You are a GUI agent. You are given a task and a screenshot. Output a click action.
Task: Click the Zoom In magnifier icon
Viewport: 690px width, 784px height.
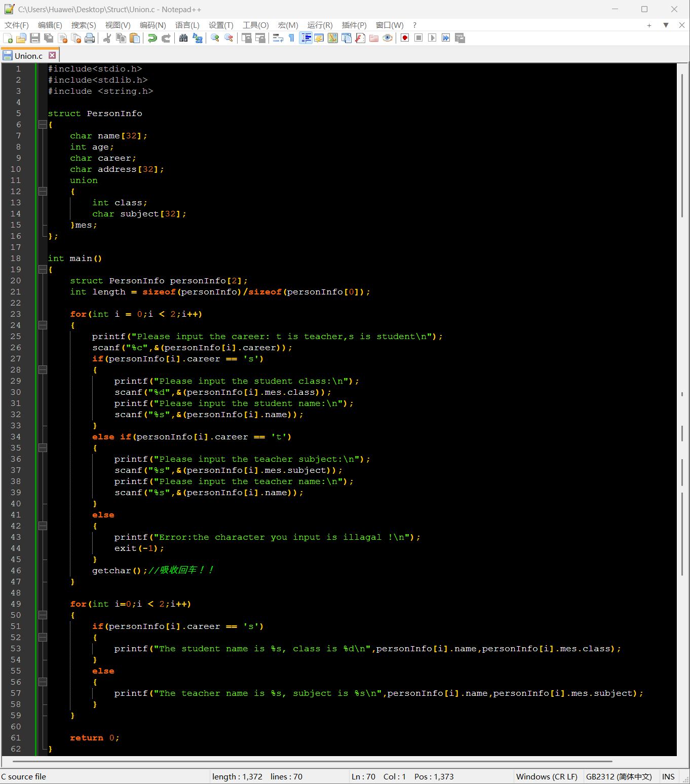215,38
